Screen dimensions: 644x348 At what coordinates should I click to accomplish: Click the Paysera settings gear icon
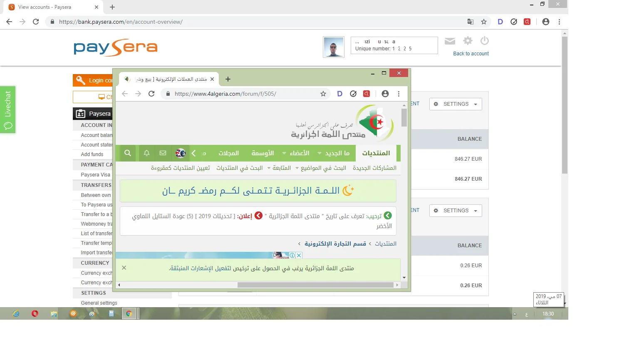pyautogui.click(x=468, y=41)
